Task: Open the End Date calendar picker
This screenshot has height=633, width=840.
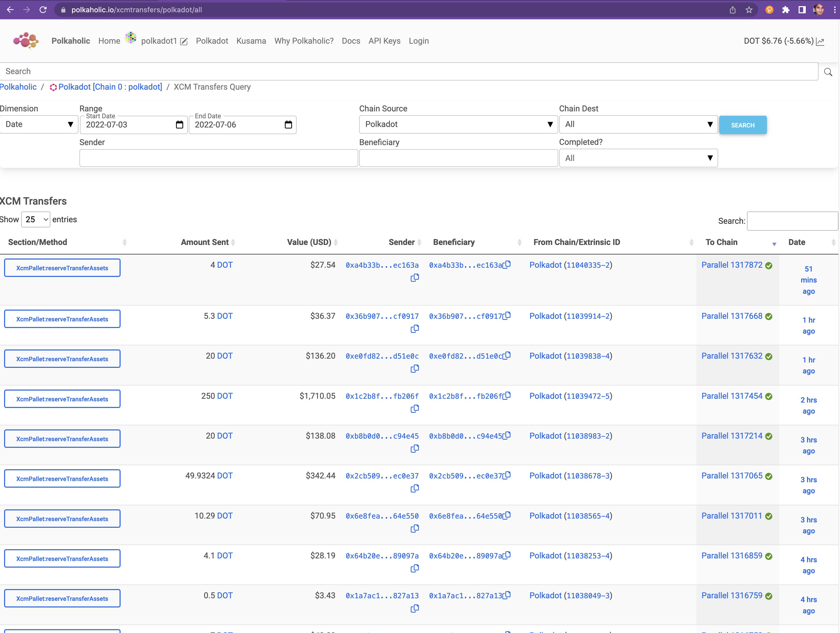Action: click(x=288, y=125)
